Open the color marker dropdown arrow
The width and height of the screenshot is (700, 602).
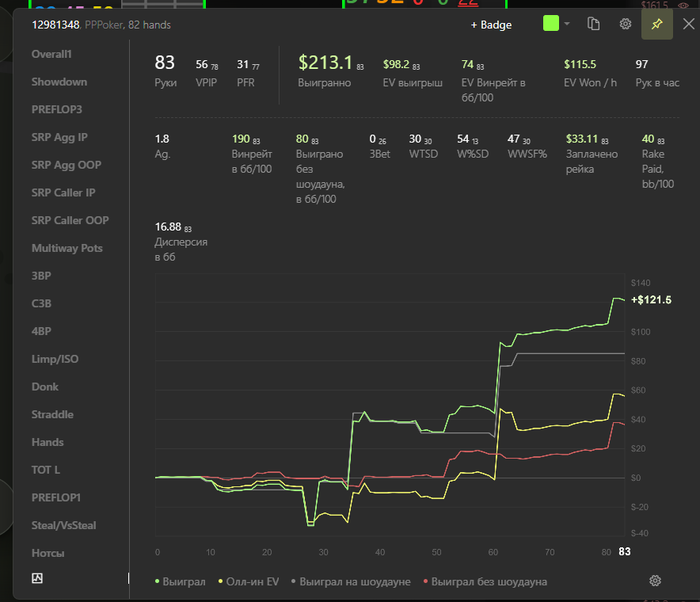(x=567, y=23)
